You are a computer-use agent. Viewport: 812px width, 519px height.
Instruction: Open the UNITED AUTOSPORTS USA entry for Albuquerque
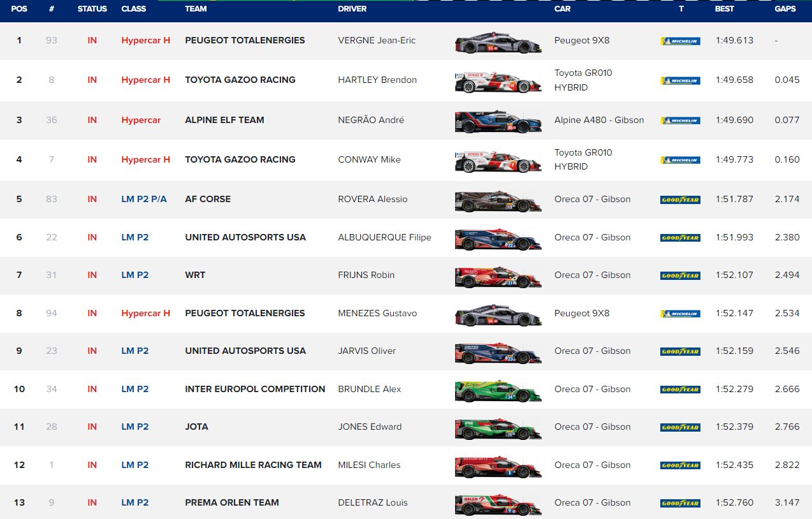point(245,237)
